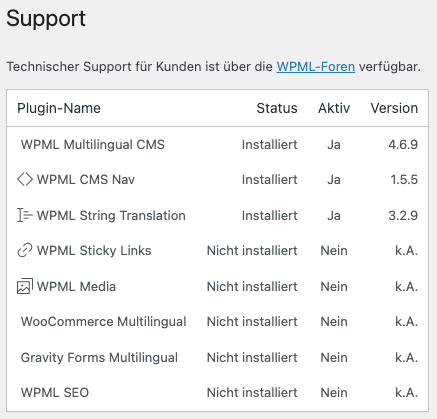Screen dimensions: 437x419
Task: Click the Sticky Links chain icon
Action: pos(25,250)
